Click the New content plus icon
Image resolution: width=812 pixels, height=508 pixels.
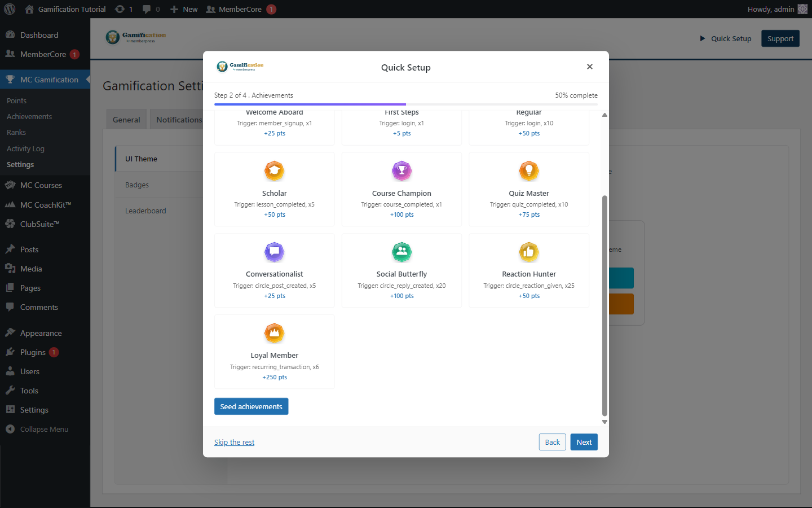174,9
